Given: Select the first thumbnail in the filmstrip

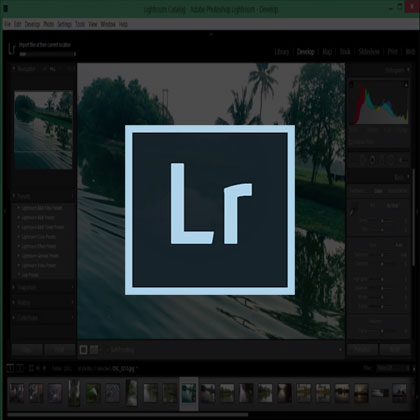Looking at the screenshot, I should click(16, 393).
